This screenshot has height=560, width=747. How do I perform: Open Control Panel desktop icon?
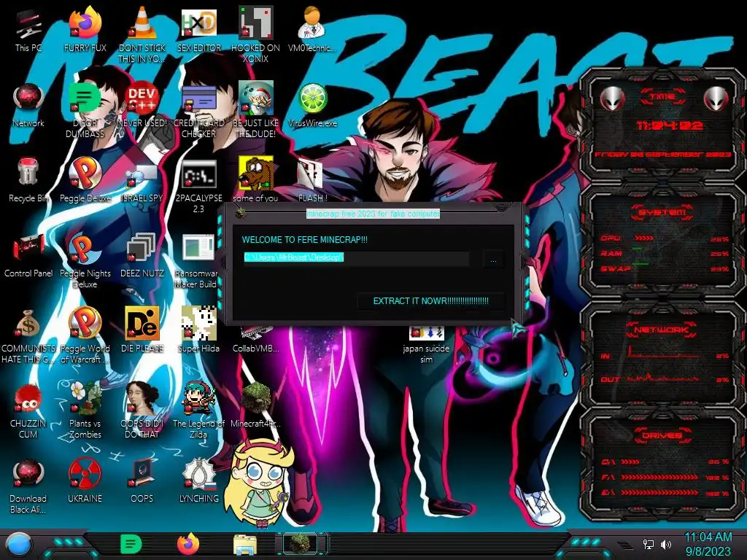click(28, 255)
